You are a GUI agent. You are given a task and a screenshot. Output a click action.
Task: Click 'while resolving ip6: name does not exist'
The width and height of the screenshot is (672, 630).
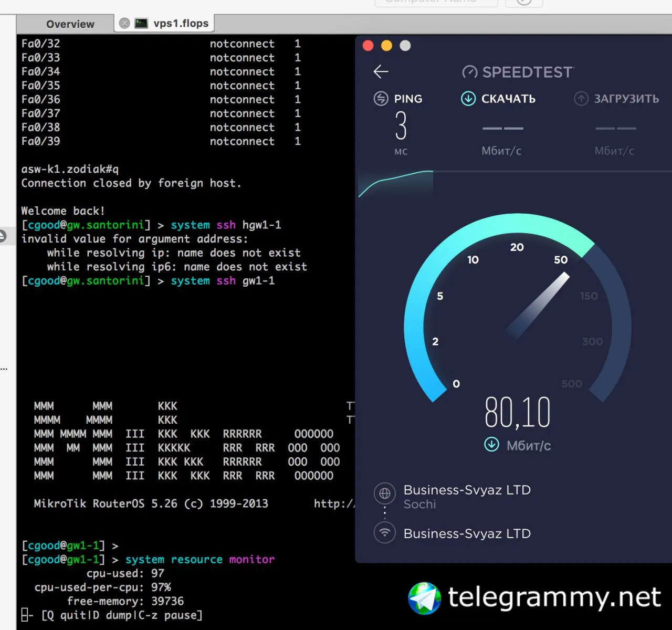pyautogui.click(x=177, y=267)
